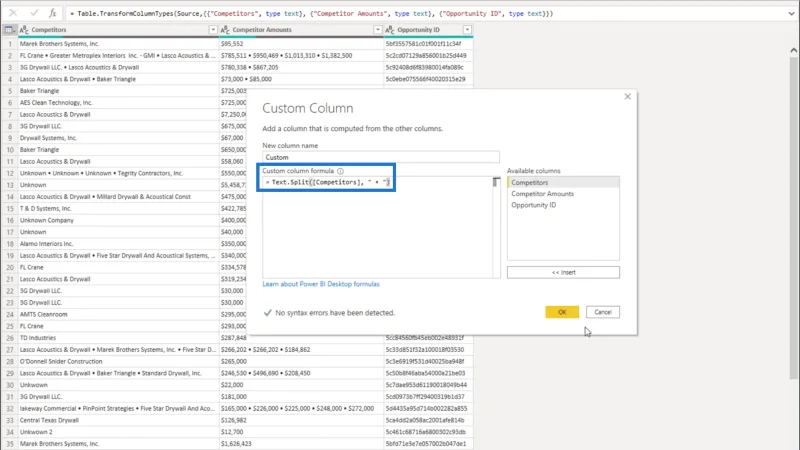Click the Opportunity ID column header
The image size is (800, 450).
coord(429,30)
